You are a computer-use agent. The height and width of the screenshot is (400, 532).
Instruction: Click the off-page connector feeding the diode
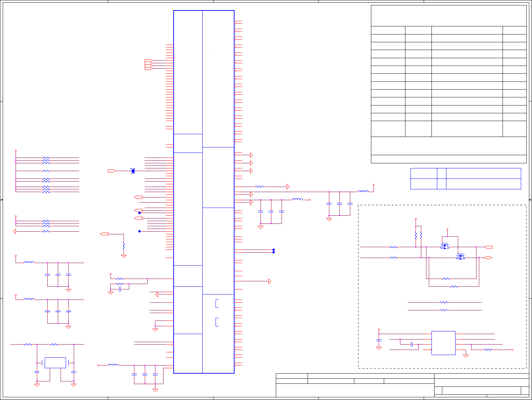112,171
